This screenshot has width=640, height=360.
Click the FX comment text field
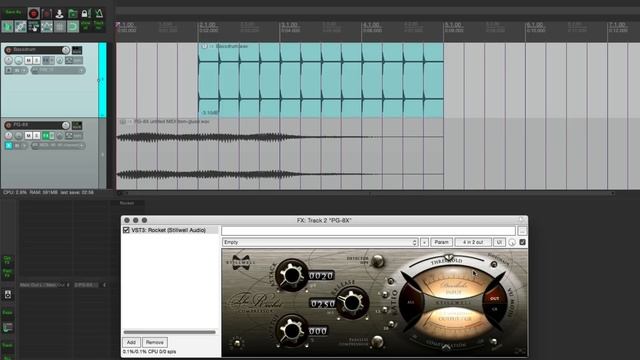click(369, 231)
